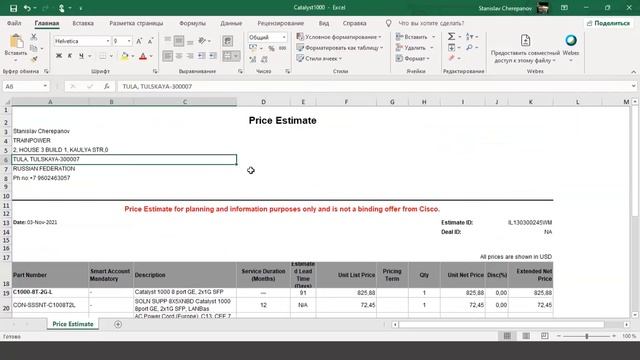Screen dimensions: 640x360
Task: Open the borders dropdown arrow
Action: pos(111,56)
